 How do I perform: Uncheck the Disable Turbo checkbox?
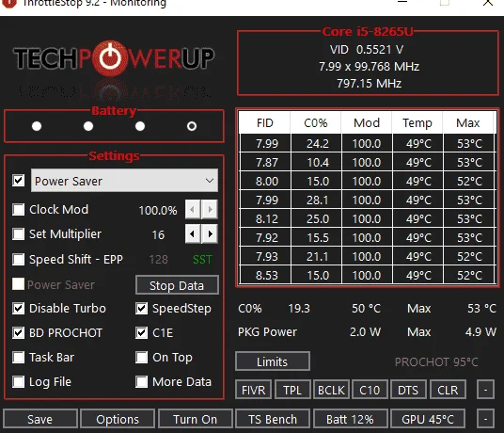[x=18, y=308]
